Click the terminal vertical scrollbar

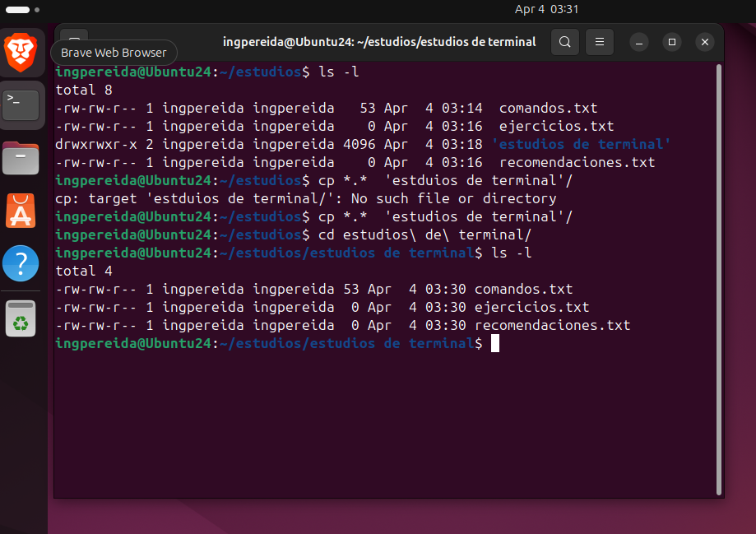719,280
